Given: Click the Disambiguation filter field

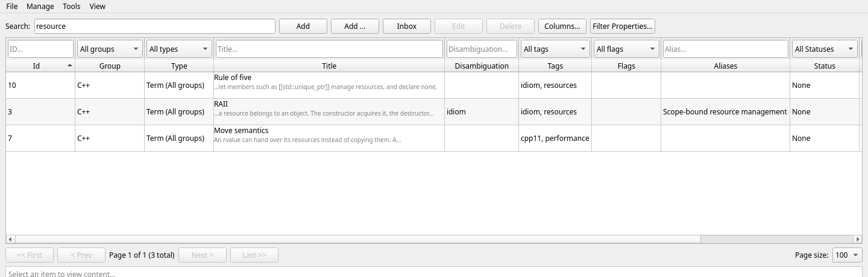Looking at the screenshot, I should pos(482,49).
